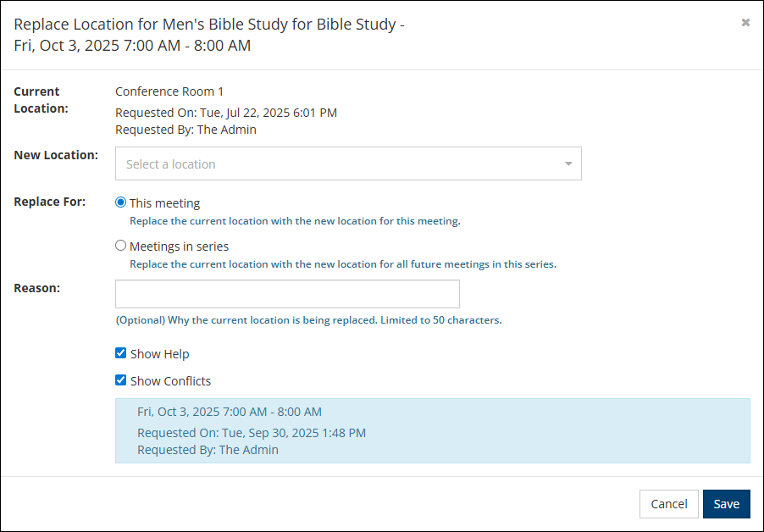Click the 'New Location:' label
The width and height of the screenshot is (764, 532).
tap(56, 155)
